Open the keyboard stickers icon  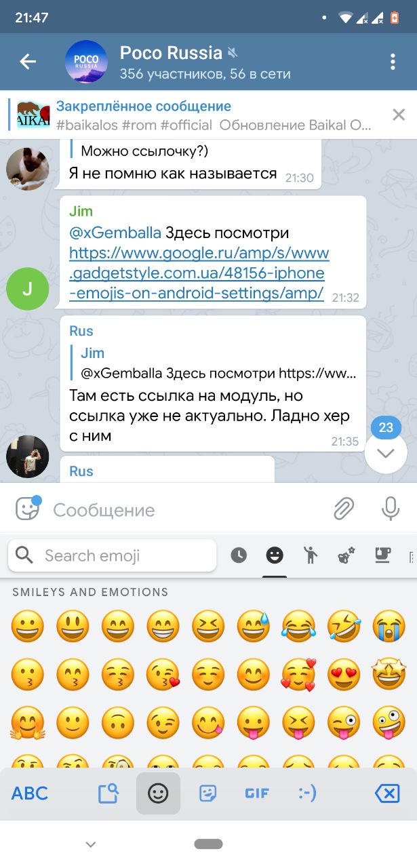click(x=207, y=793)
